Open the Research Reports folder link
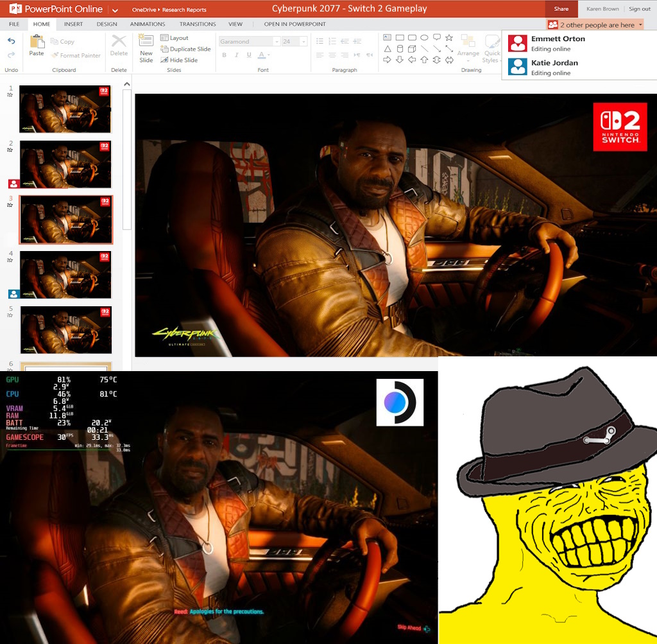The width and height of the screenshot is (657, 644). (x=184, y=10)
